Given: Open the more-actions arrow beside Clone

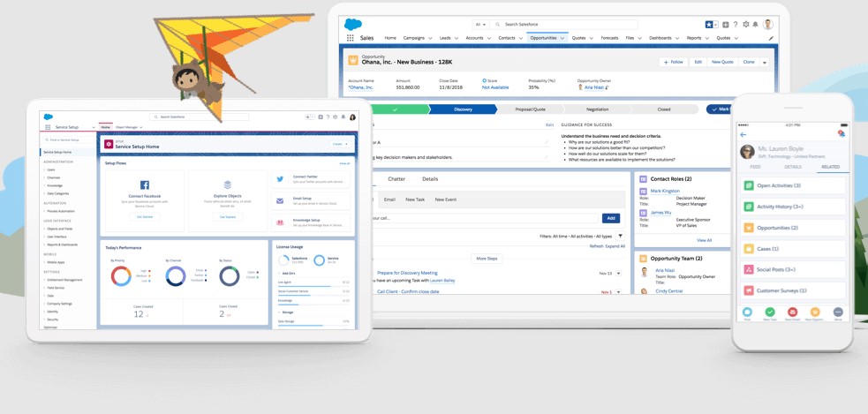Looking at the screenshot, I should (765, 62).
